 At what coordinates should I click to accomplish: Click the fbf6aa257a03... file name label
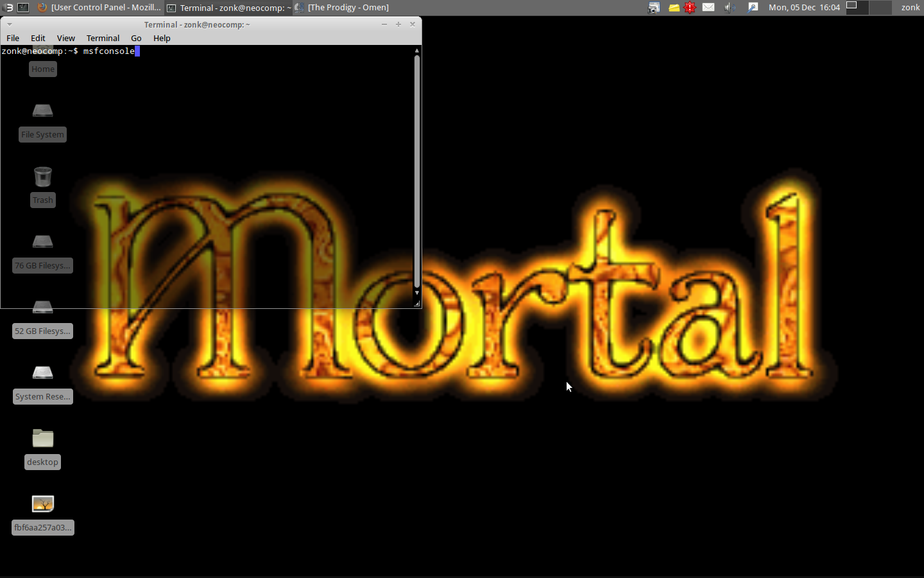point(43,528)
